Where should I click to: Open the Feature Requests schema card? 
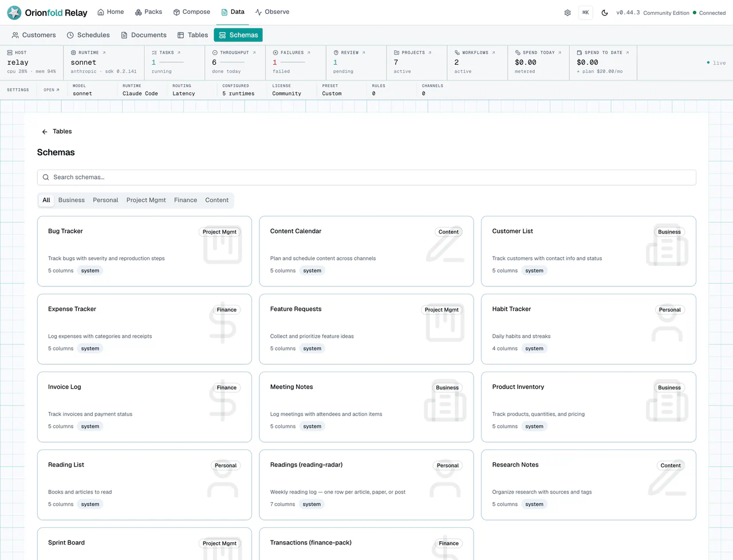pos(366,329)
